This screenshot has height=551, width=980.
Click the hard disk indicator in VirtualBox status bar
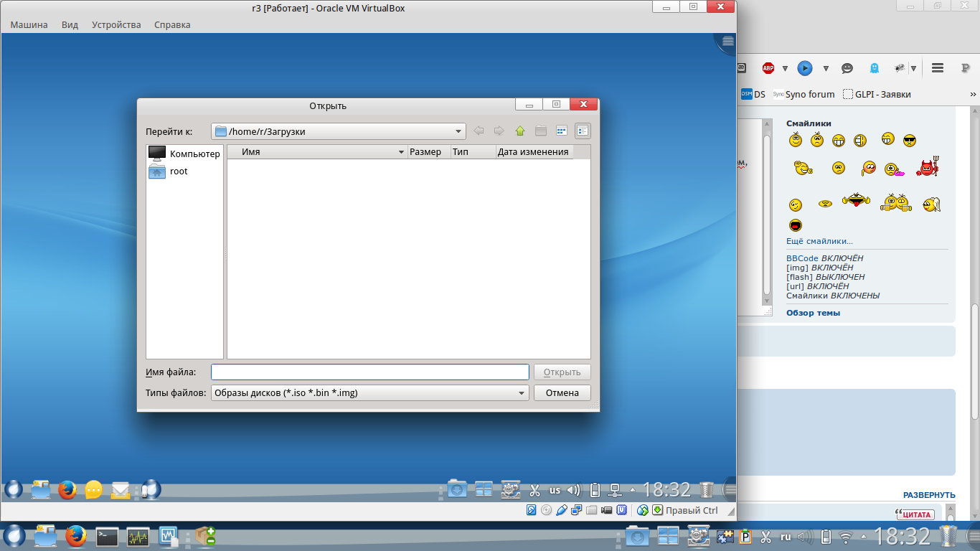click(x=532, y=511)
